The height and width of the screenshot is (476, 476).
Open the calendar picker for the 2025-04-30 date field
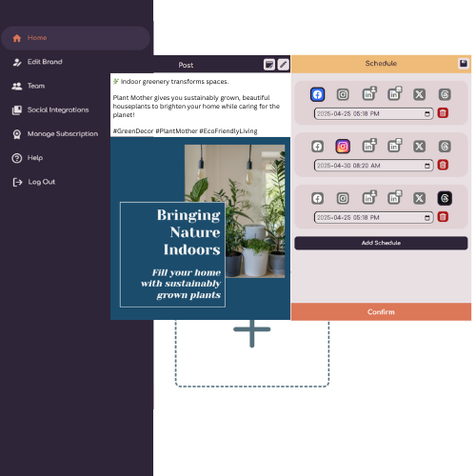[x=427, y=166]
